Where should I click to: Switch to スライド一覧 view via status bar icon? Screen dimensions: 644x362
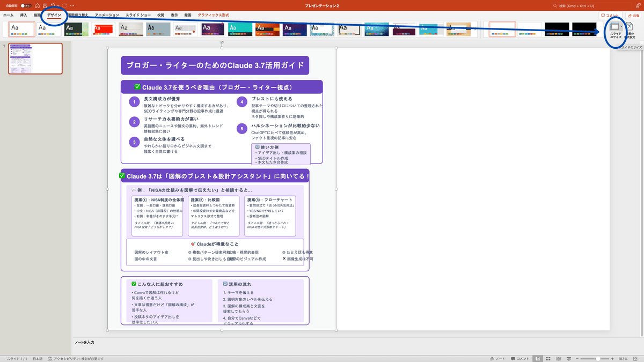tap(548, 358)
